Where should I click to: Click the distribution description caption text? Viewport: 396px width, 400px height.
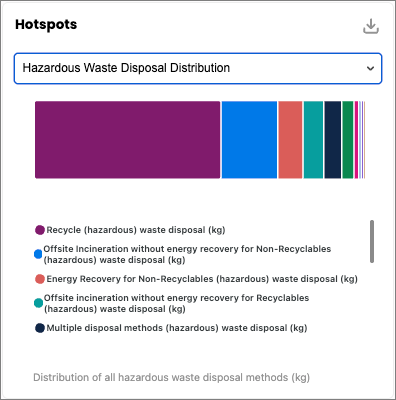(x=171, y=377)
